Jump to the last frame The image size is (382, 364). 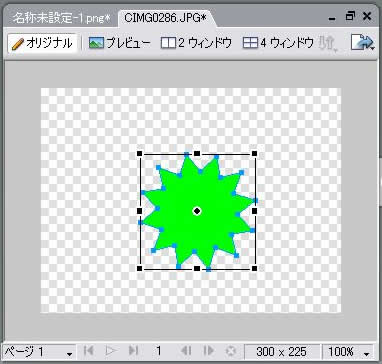pos(133,351)
